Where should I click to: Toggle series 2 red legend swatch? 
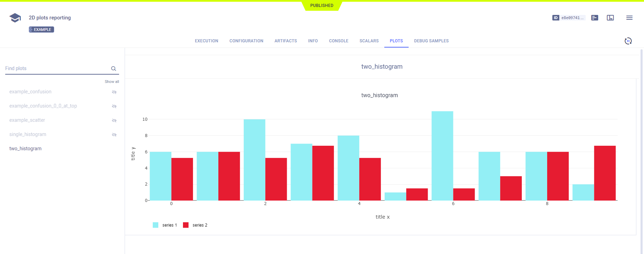tap(186, 225)
